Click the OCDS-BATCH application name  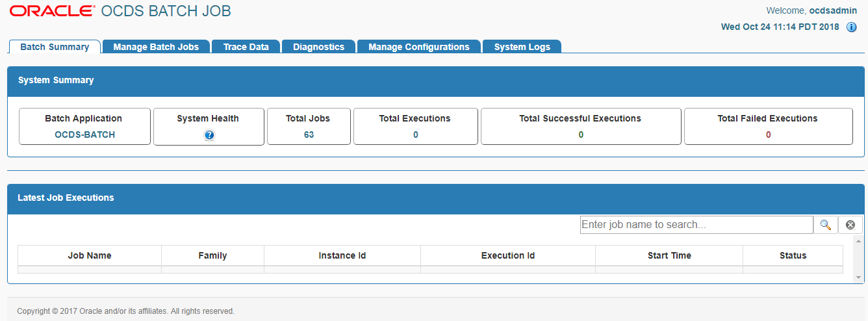[x=84, y=135]
